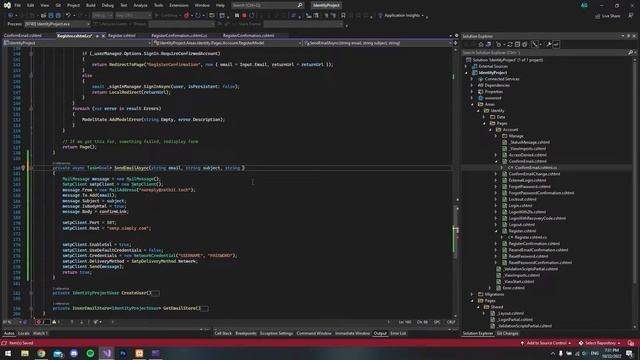Open the Error List tab
Image resolution: width=640 pixels, height=360 pixels.
pos(398,333)
